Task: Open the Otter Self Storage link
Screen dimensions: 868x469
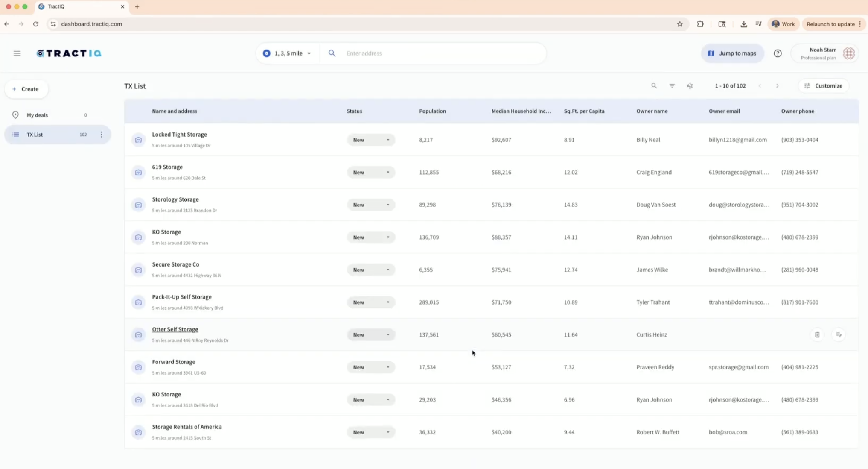Action: (x=175, y=329)
